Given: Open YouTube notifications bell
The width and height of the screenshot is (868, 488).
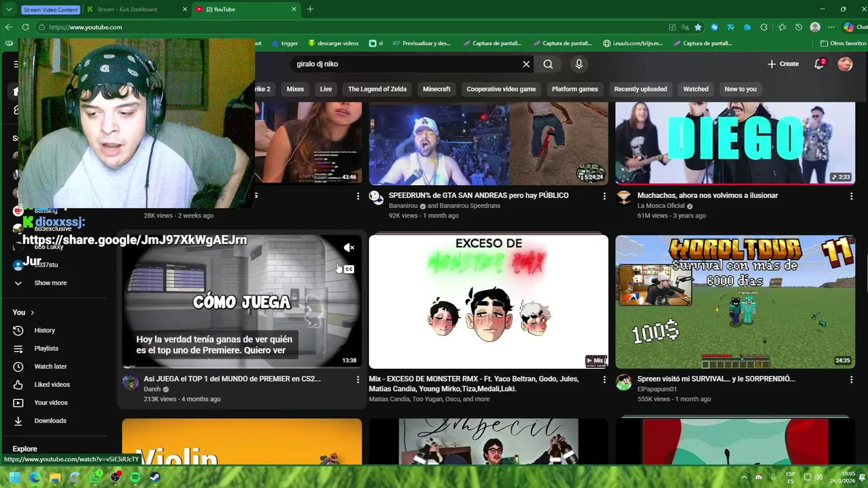Looking at the screenshot, I should pyautogui.click(x=819, y=64).
